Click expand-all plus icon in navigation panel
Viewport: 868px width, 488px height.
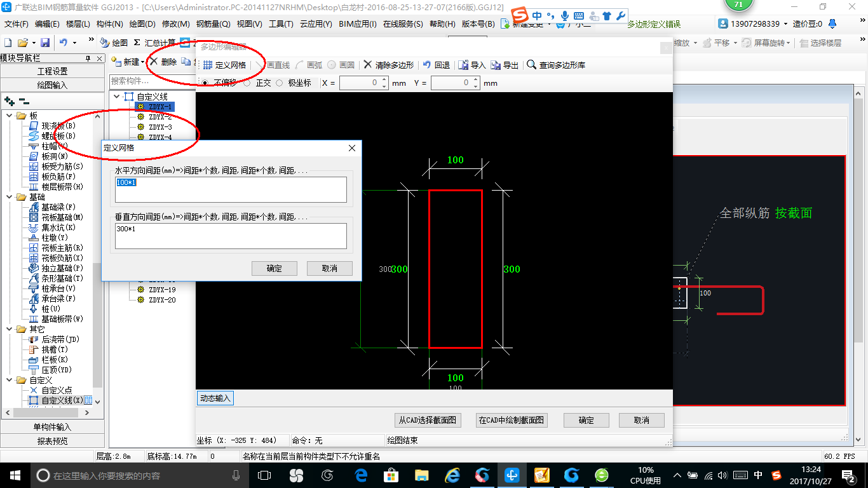10,100
